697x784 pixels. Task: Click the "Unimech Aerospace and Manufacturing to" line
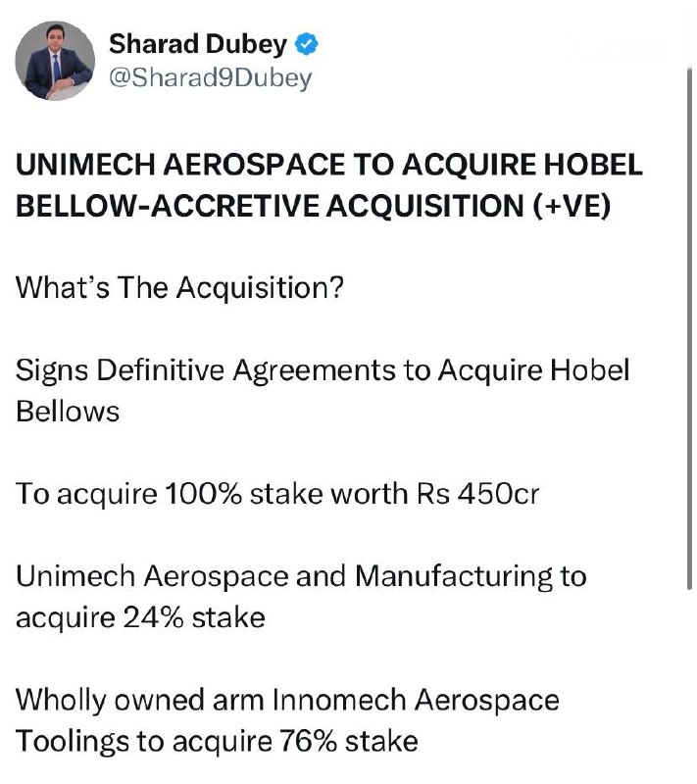coord(301,575)
